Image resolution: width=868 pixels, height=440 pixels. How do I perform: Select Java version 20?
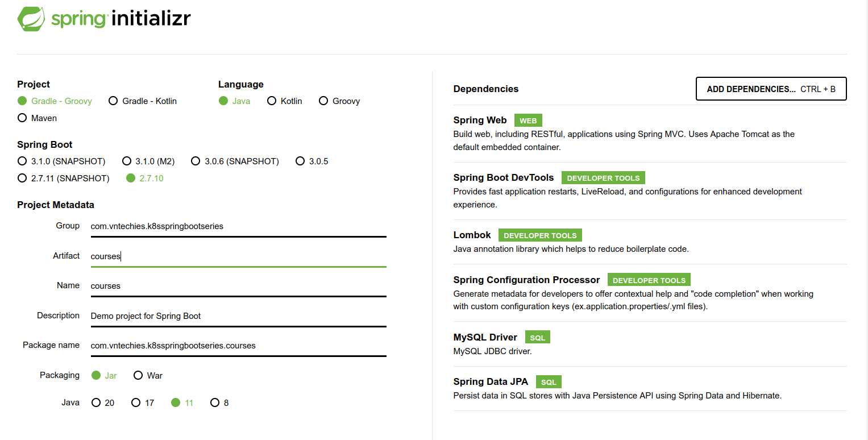coord(96,403)
